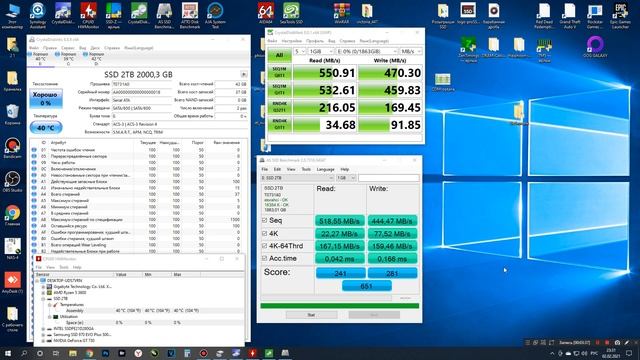This screenshot has height=360, width=640.
Task: Expand NVIDIA GeForce GT 730 node
Action: click(43, 341)
